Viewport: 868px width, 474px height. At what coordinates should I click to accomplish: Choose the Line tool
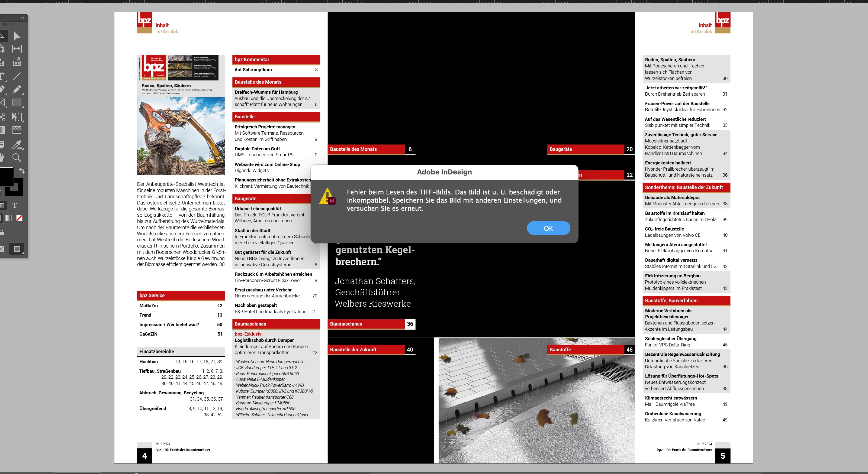pyautogui.click(x=17, y=76)
